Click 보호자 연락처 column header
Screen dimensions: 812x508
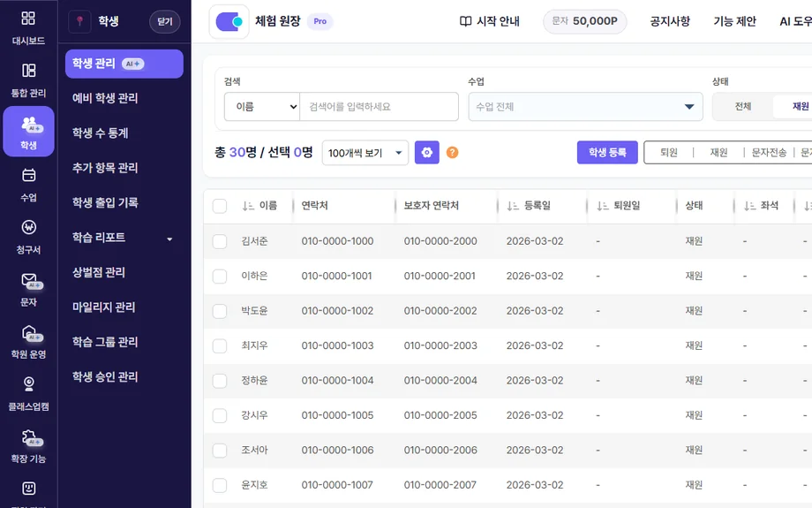432,206
